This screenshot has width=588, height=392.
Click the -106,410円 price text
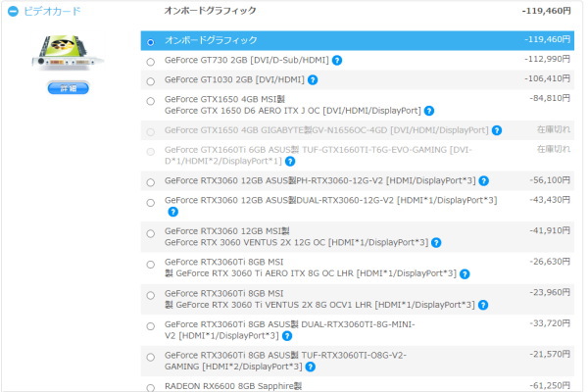(x=547, y=78)
